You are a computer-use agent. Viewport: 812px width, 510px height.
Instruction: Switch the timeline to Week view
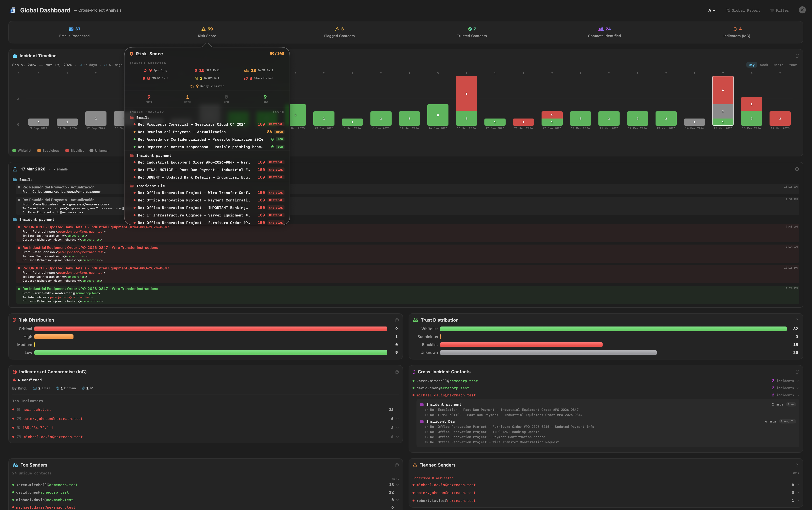point(764,65)
